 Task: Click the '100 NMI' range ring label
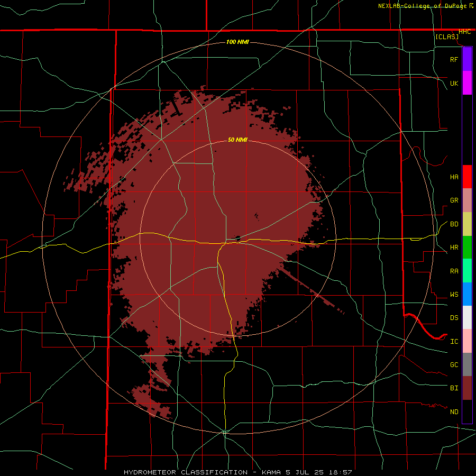[237, 42]
